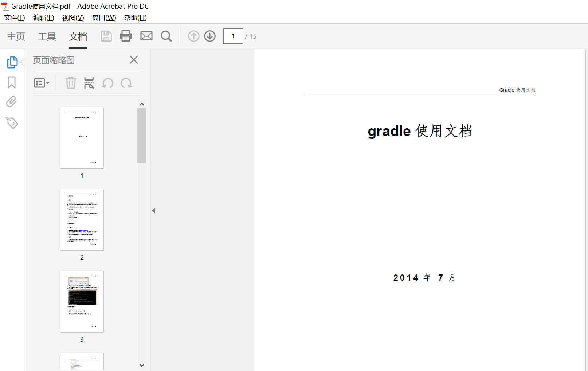The image size is (588, 371).
Task: Toggle the page thumbnails sidebar icon
Action: [x=12, y=62]
